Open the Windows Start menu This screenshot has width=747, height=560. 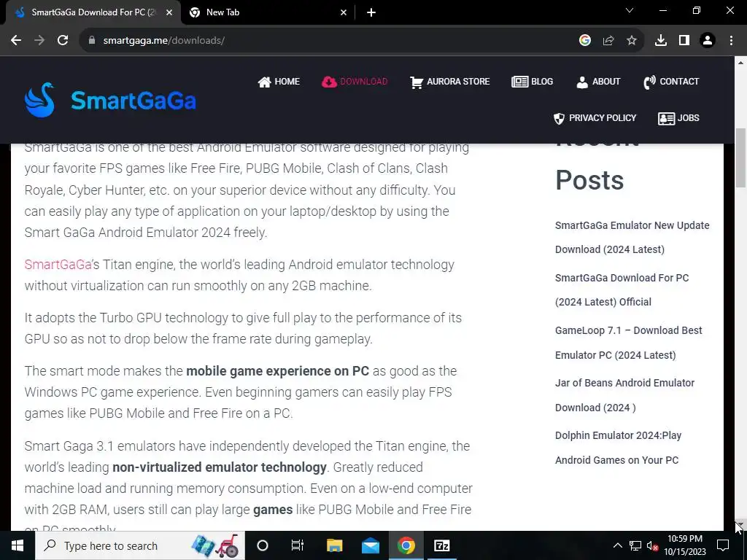click(x=18, y=545)
